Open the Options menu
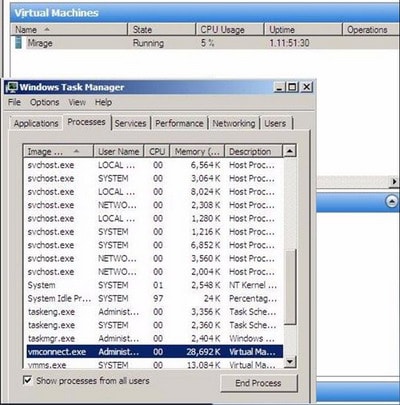400x405 pixels. coord(45,102)
